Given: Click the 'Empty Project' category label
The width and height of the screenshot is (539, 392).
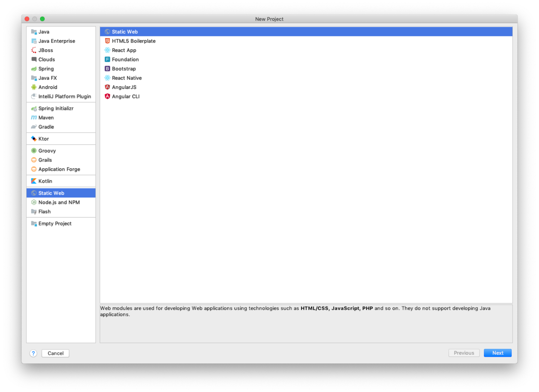Looking at the screenshot, I should 55,224.
